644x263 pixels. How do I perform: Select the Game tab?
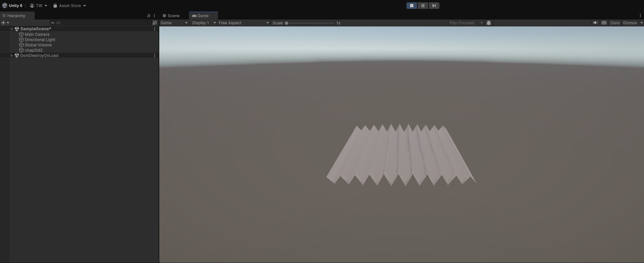[201, 16]
